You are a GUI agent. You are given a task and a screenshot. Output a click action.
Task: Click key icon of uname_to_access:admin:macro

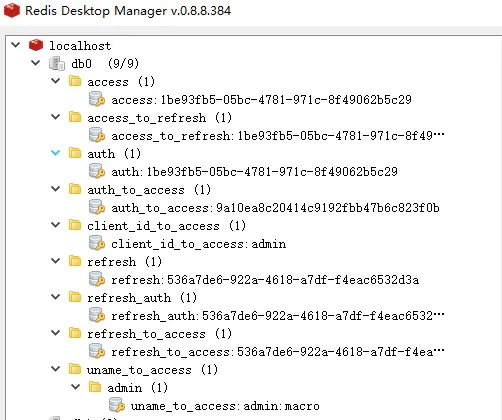[117, 405]
